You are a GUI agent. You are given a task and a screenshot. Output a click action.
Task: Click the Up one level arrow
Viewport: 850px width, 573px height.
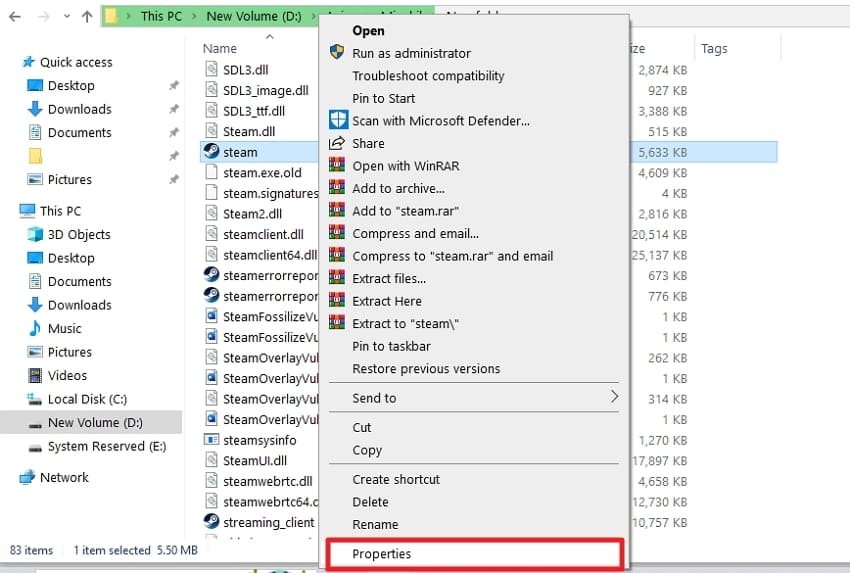87,16
